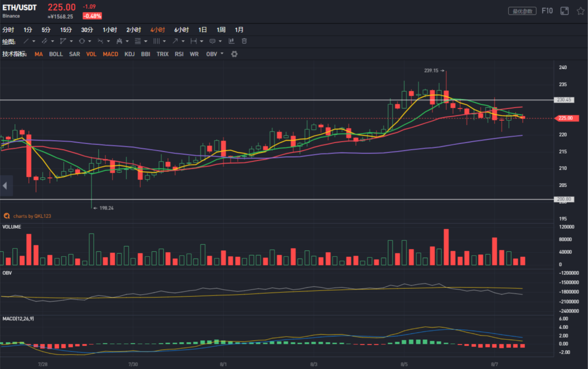Switch to 2小时 timeframe
This screenshot has height=369, width=588.
[x=134, y=30]
